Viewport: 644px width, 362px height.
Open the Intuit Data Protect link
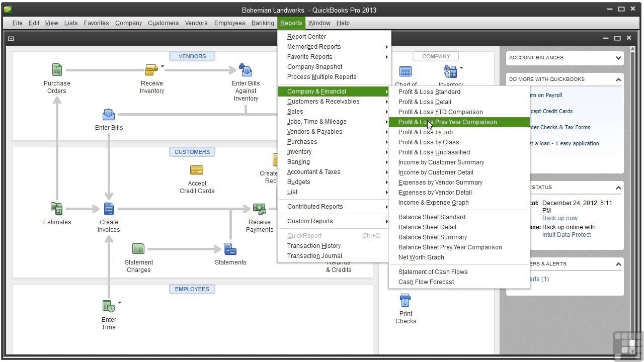567,234
